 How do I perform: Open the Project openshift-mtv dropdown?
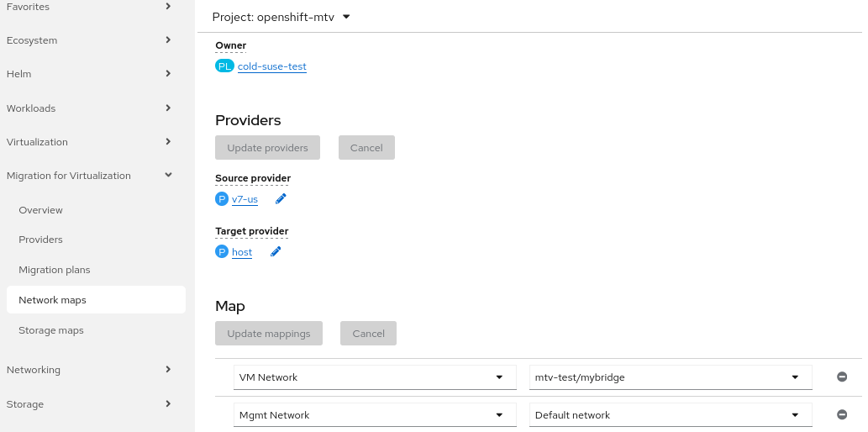tap(281, 17)
